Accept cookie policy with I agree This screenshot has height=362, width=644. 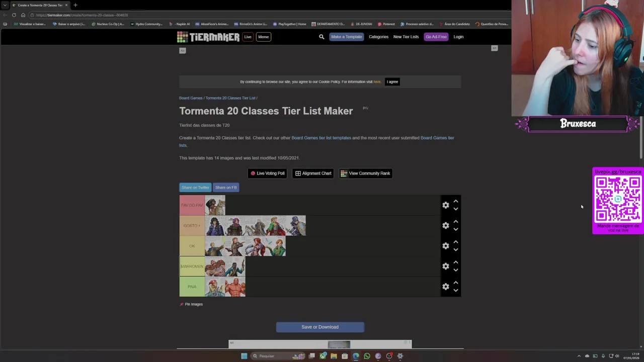[x=392, y=81]
